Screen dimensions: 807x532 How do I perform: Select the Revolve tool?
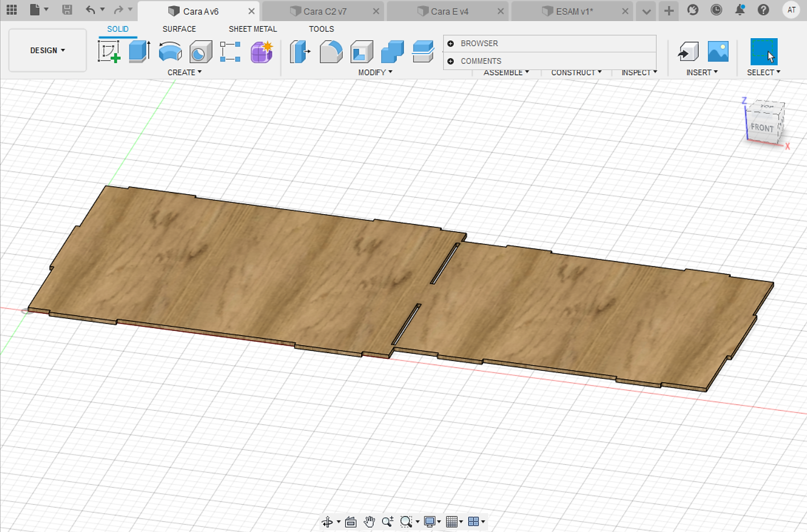(170, 52)
